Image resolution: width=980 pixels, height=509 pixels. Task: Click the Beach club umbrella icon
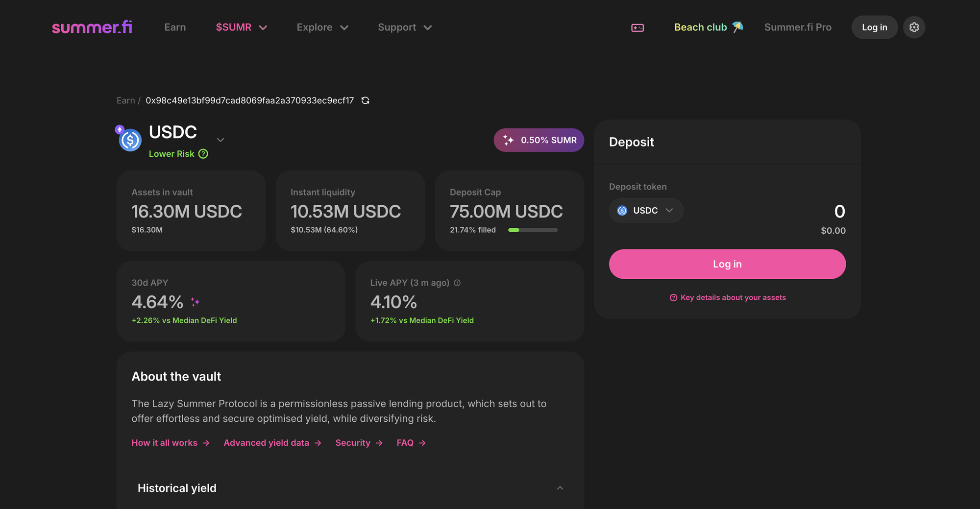pos(737,27)
